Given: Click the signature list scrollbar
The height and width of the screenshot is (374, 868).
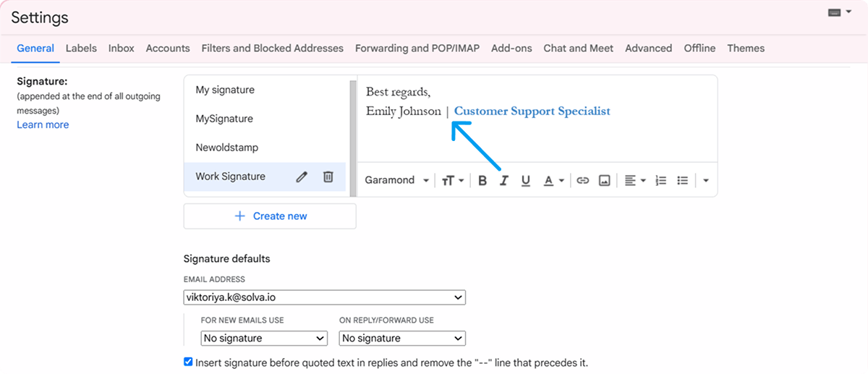Looking at the screenshot, I should (x=352, y=137).
